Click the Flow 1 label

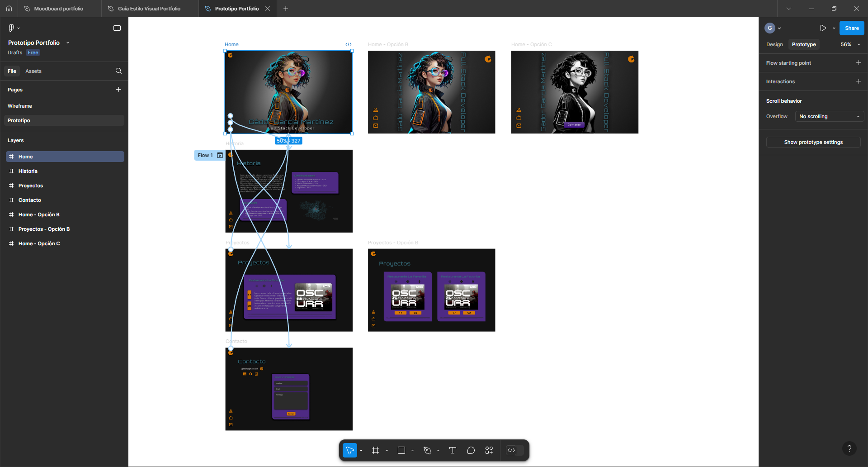click(205, 155)
